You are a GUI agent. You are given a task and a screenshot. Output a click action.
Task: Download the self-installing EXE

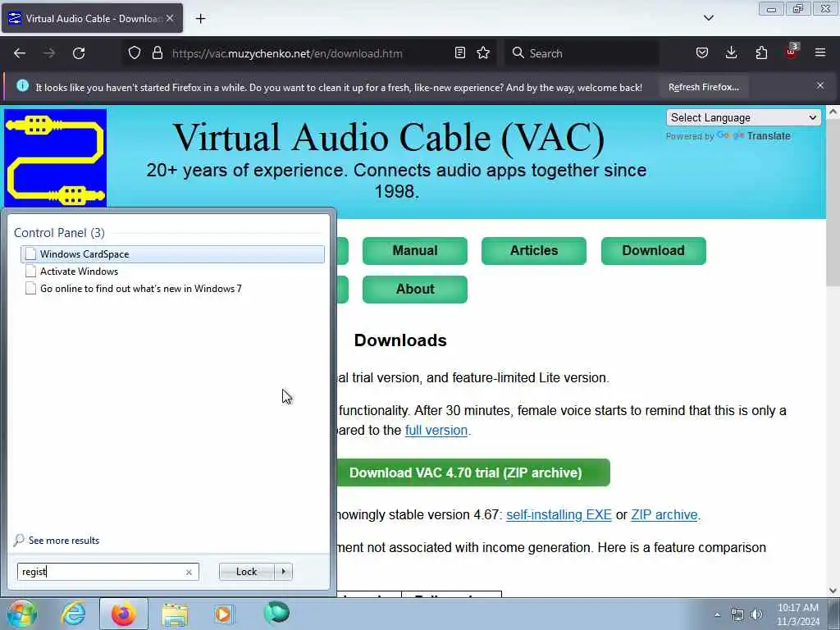pos(559,515)
